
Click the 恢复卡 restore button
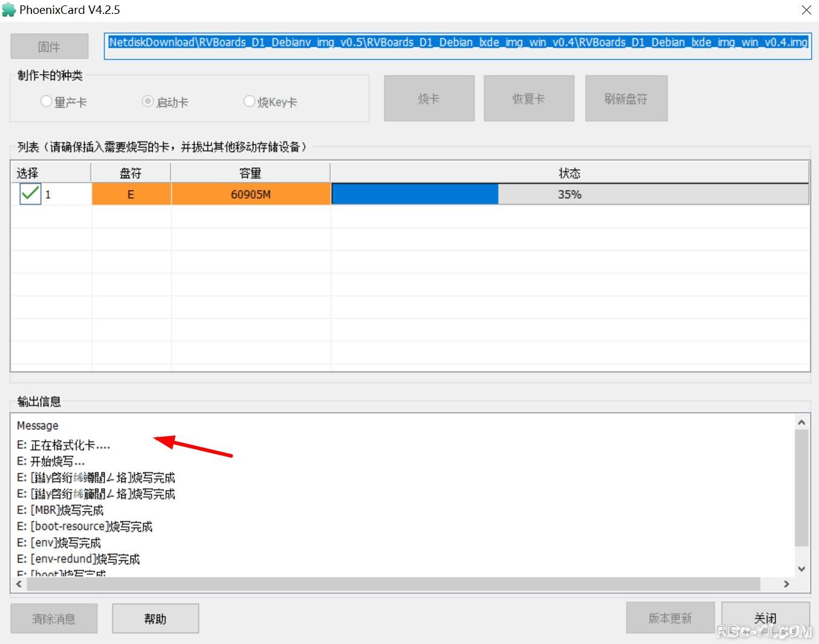529,98
